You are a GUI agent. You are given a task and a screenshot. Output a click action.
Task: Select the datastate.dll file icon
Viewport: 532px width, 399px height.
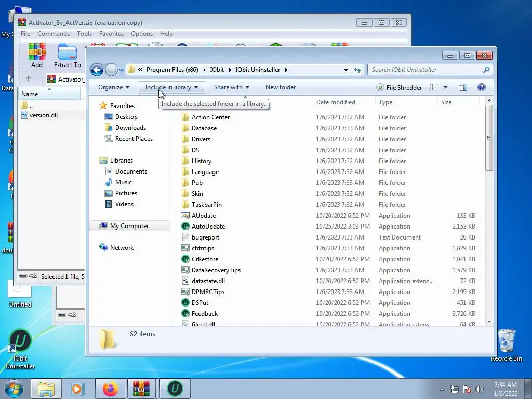pyautogui.click(x=185, y=281)
